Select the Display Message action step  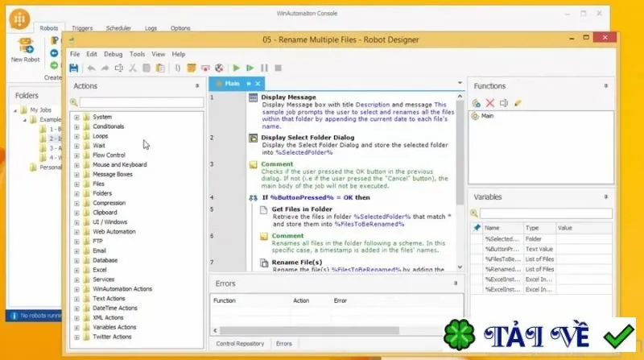coord(353,113)
